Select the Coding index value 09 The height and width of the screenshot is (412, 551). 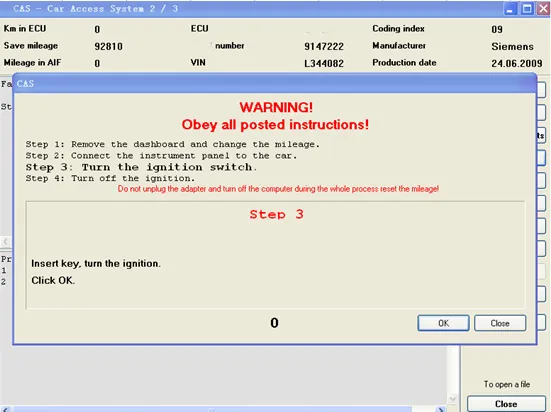(x=497, y=29)
